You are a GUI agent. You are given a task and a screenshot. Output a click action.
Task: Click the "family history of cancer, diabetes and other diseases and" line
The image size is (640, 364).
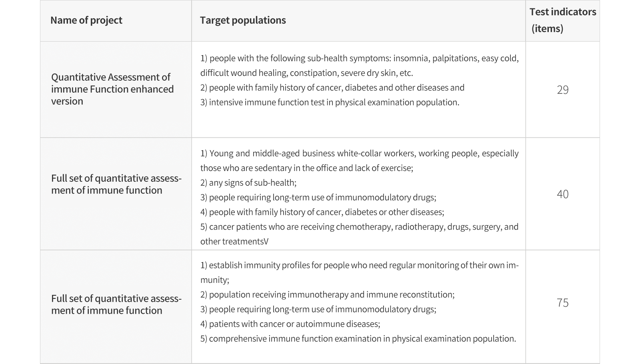(x=332, y=88)
